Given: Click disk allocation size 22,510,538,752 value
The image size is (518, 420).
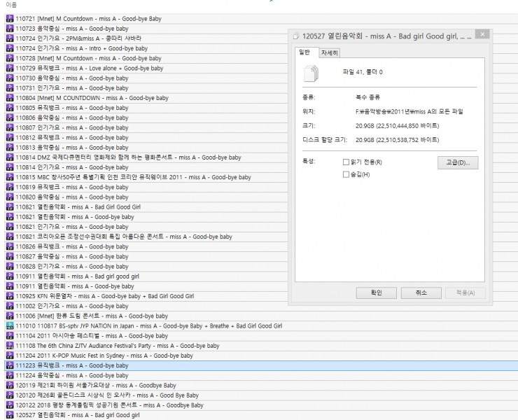Looking at the screenshot, I should 398,140.
